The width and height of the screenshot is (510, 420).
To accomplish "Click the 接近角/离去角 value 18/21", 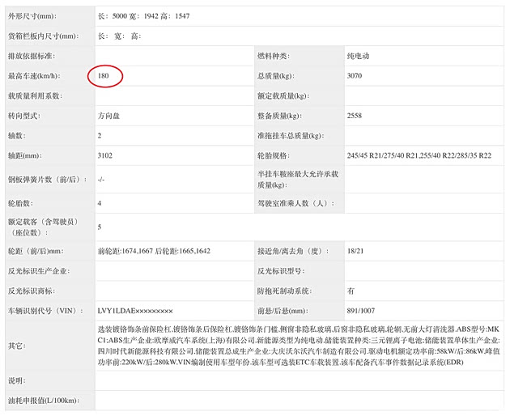I will click(x=355, y=252).
